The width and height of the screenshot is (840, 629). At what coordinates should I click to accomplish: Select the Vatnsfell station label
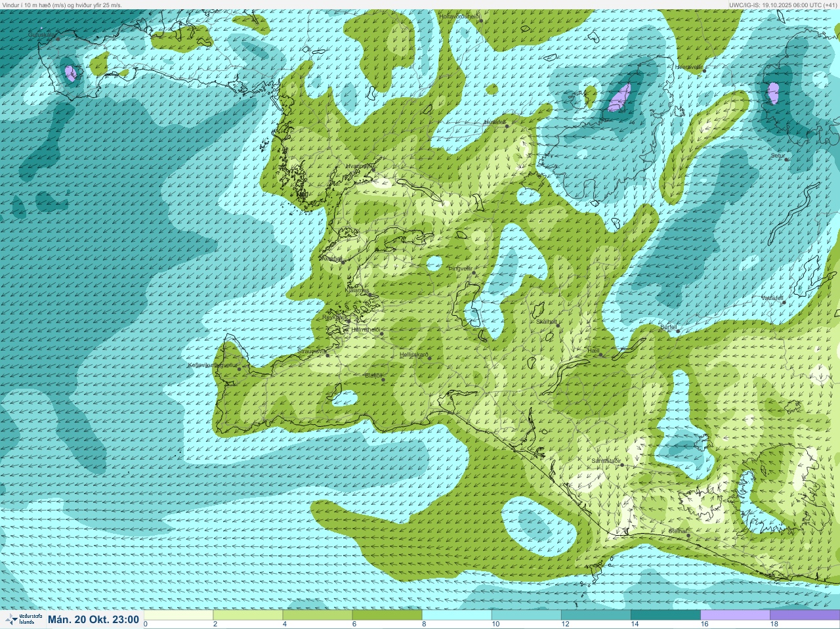(772, 297)
